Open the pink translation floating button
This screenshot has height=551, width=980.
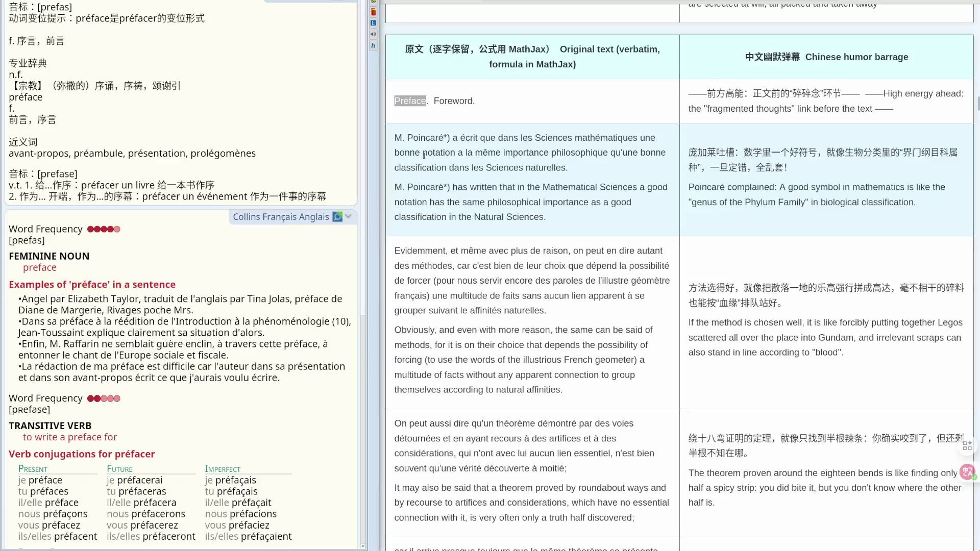point(967,472)
